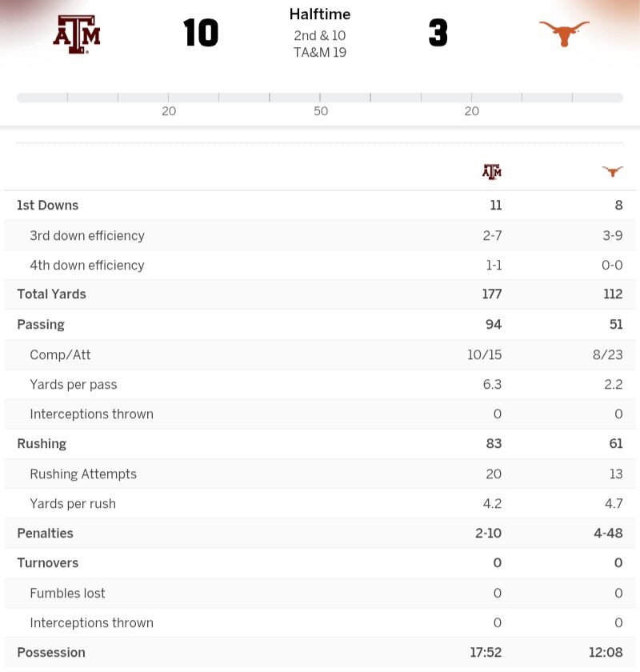The width and height of the screenshot is (640, 672).
Task: Click the Penalties row label
Action: tap(45, 534)
